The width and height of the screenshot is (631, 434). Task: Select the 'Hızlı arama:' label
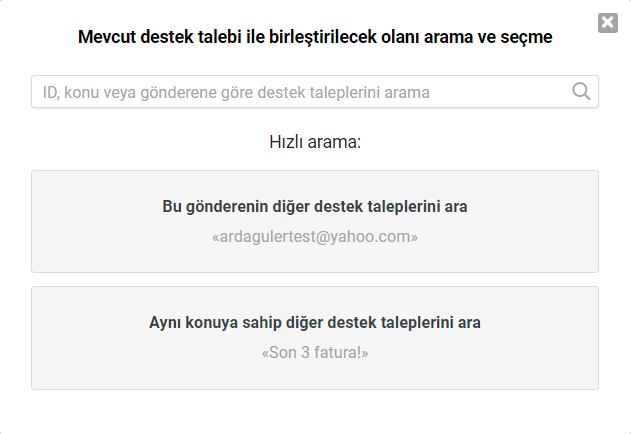pyautogui.click(x=315, y=142)
